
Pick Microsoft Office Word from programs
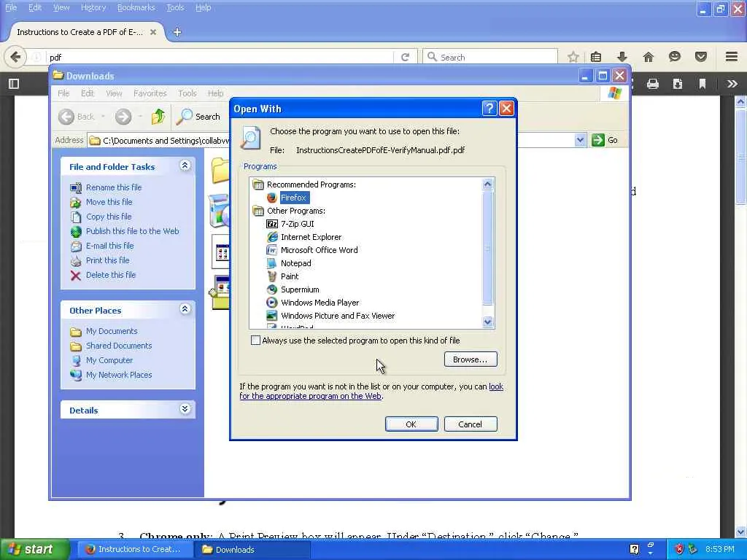(x=319, y=250)
